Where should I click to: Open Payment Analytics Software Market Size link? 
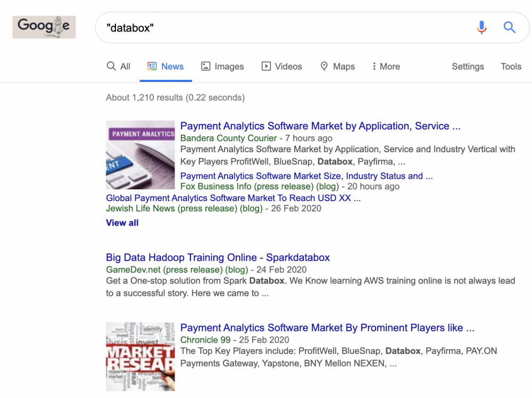pyautogui.click(x=306, y=176)
